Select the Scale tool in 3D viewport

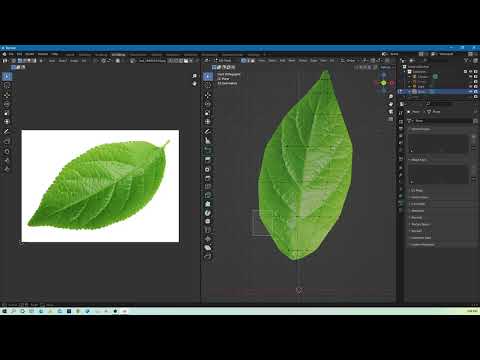pos(208,113)
